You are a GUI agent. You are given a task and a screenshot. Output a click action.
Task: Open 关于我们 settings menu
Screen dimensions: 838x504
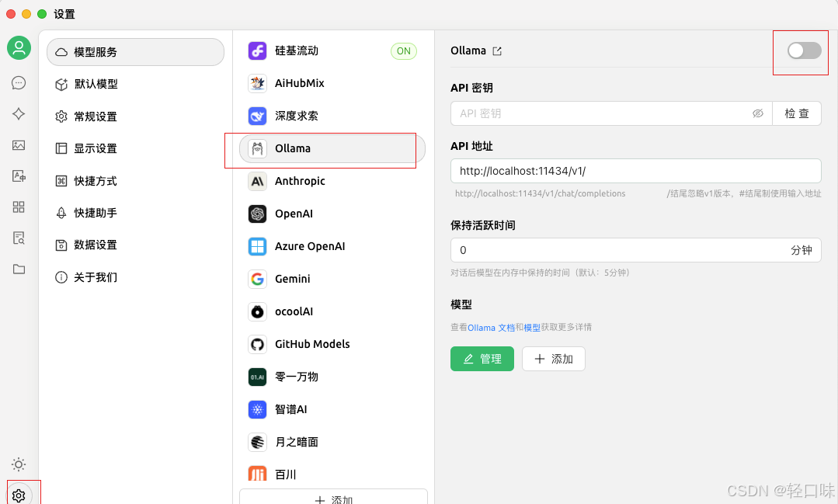(136, 277)
